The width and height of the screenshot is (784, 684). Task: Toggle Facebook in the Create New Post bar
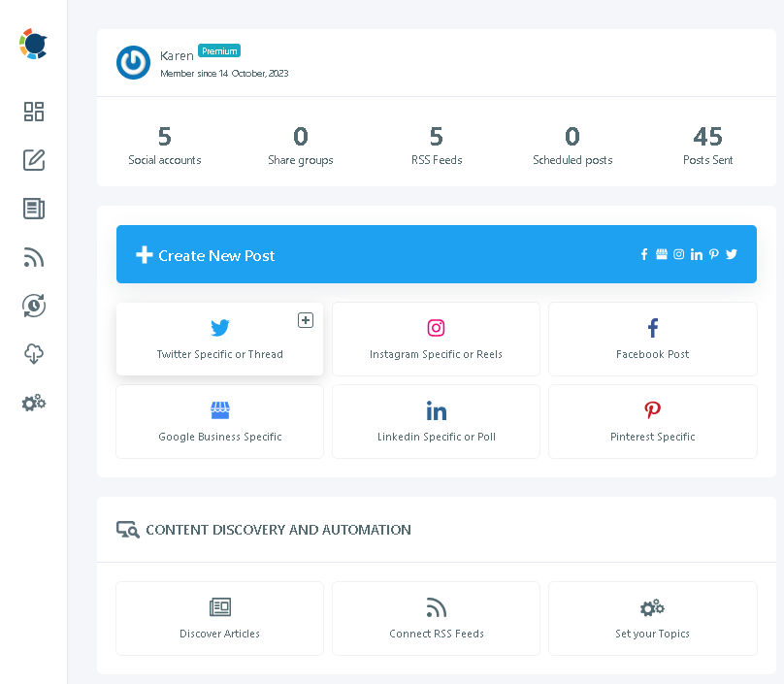pos(643,254)
